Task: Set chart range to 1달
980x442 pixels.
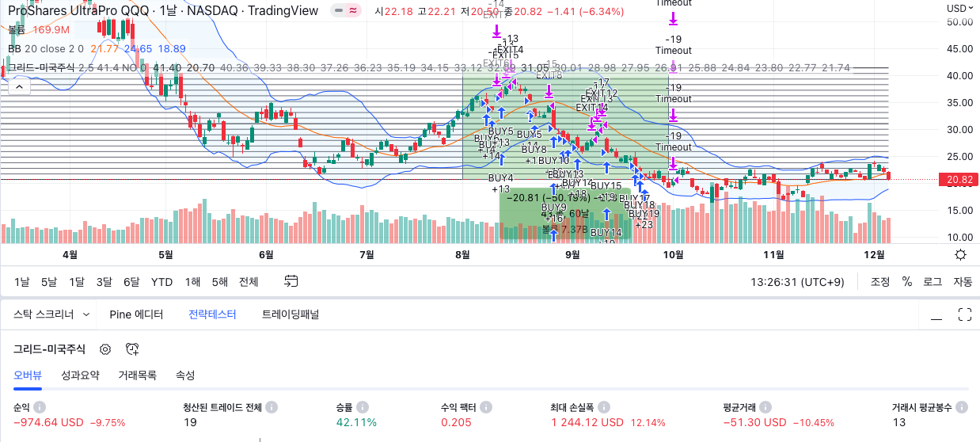Action: click(76, 282)
